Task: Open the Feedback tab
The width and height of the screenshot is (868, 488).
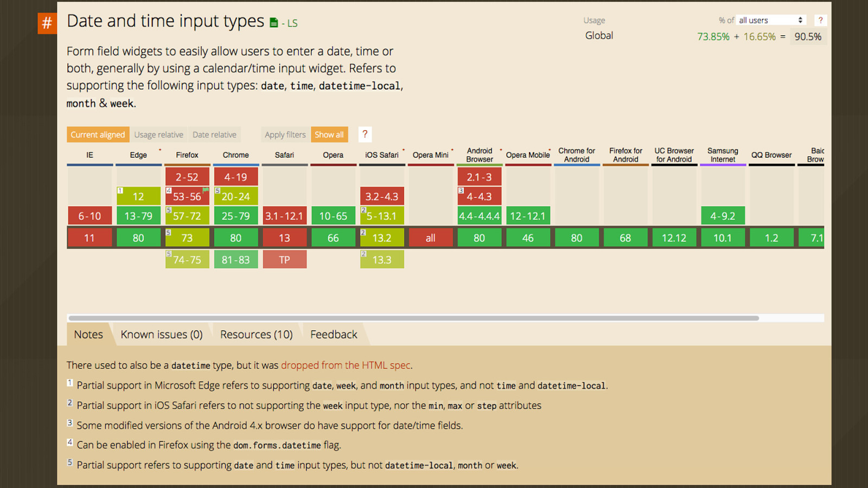Action: click(334, 335)
